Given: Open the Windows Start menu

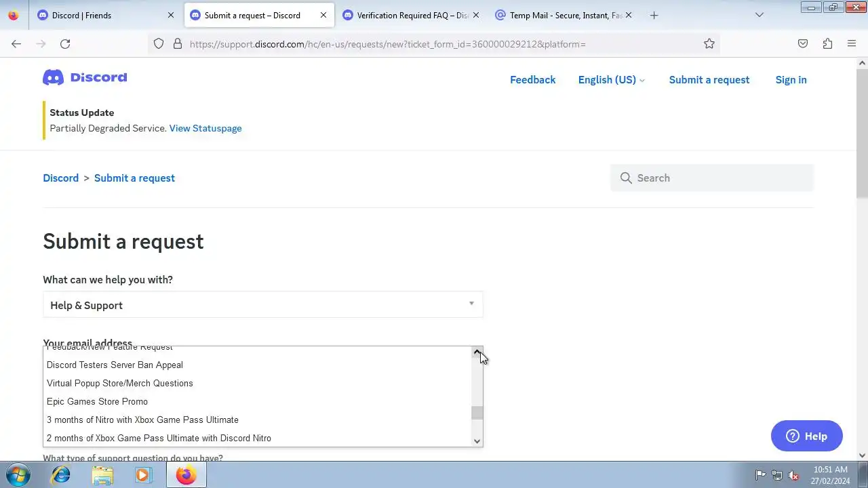Looking at the screenshot, I should click(x=18, y=475).
